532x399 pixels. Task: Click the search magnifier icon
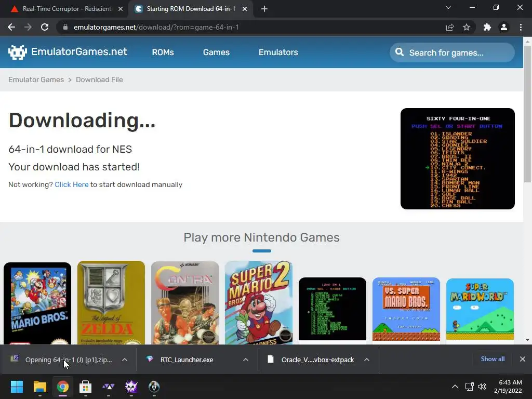coord(400,52)
